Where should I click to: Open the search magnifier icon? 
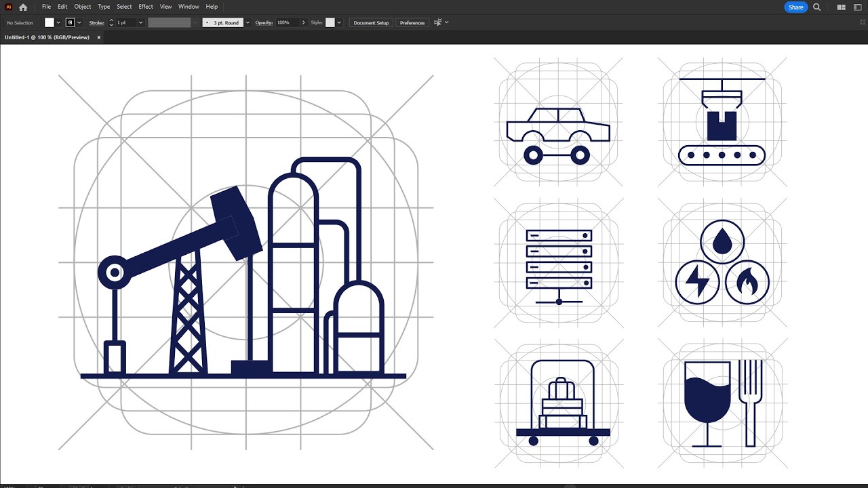tap(817, 7)
